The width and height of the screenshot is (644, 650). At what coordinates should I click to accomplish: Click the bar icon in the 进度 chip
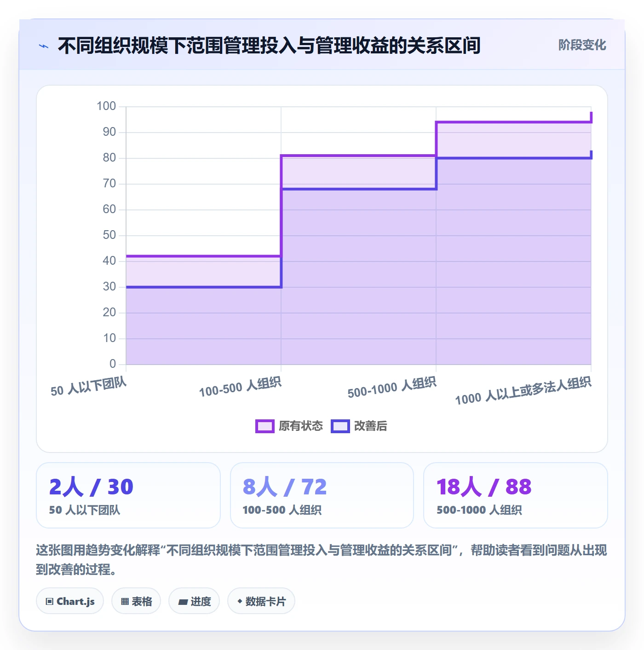click(183, 602)
